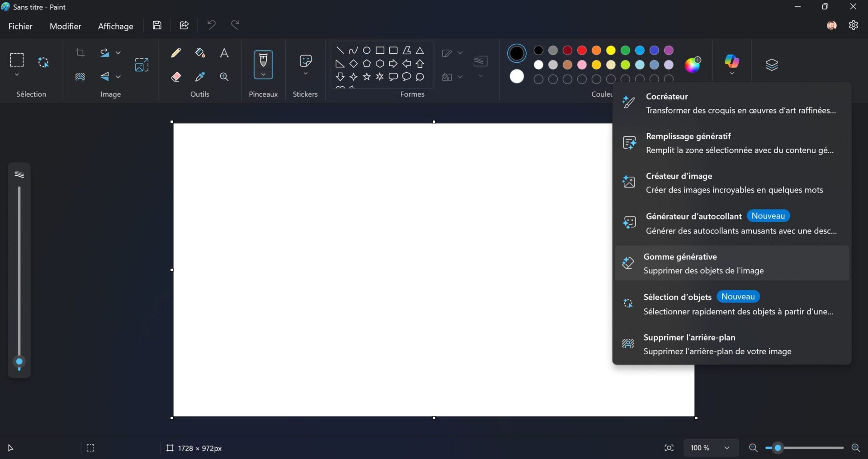Choose the oval shape
The width and height of the screenshot is (868, 459).
[367, 51]
